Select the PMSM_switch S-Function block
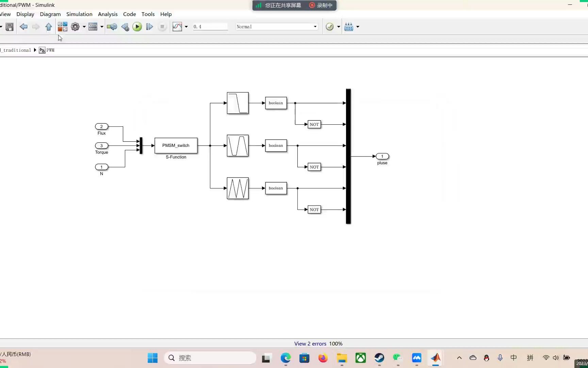This screenshot has width=588, height=368. (x=176, y=145)
